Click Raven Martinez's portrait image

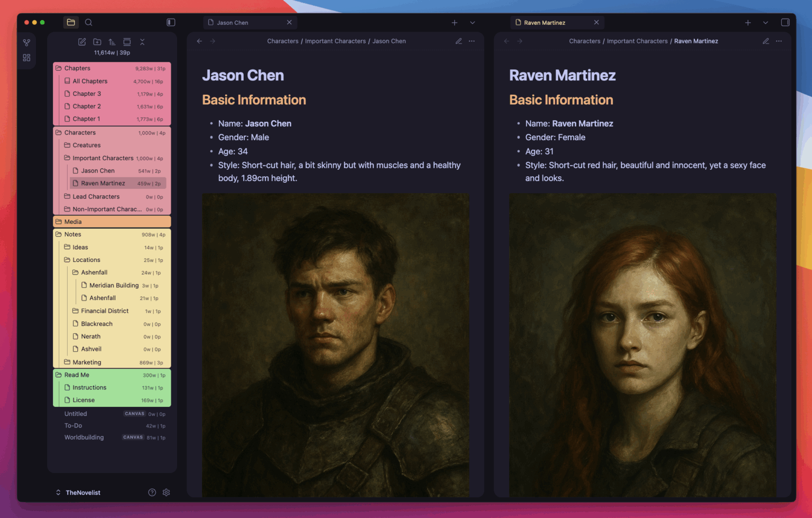click(x=642, y=344)
